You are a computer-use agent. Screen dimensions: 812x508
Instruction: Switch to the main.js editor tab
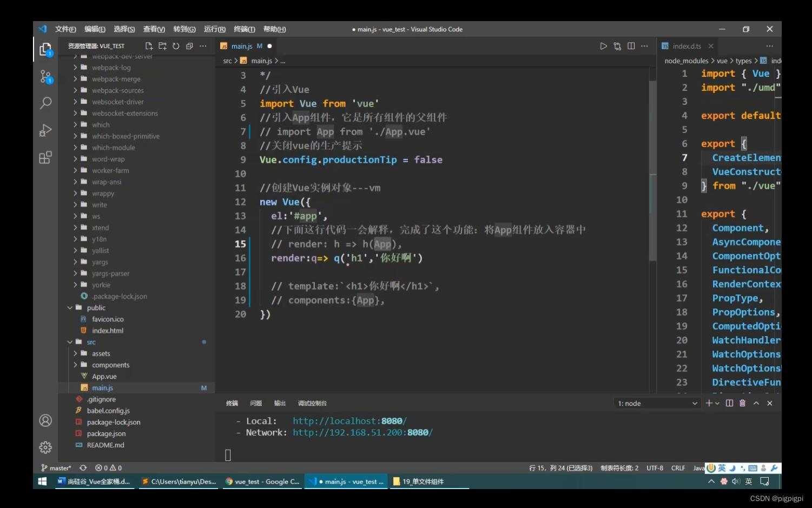pos(246,46)
